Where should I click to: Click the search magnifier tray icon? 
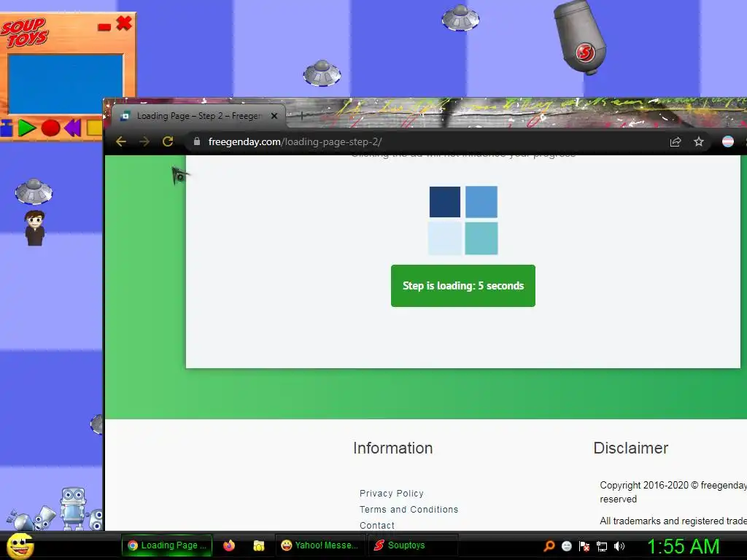[x=549, y=545]
